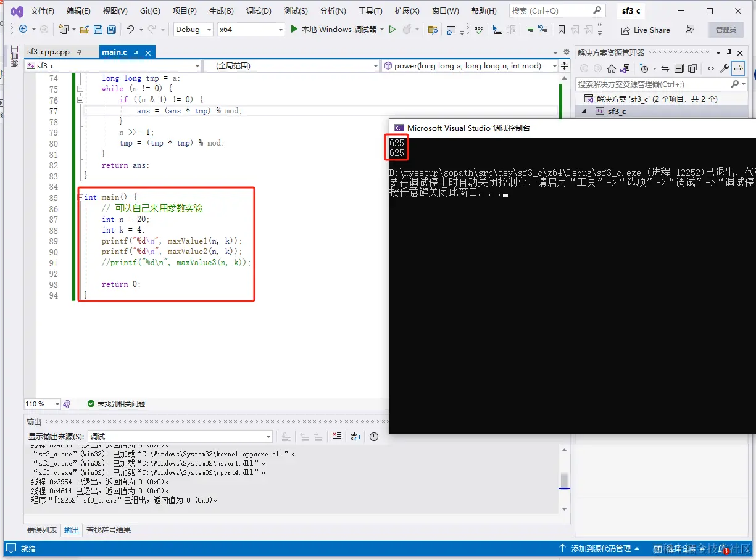Click 添加到源代码管理 in status bar
Screen dimensions: 756x560
pyautogui.click(x=600, y=548)
